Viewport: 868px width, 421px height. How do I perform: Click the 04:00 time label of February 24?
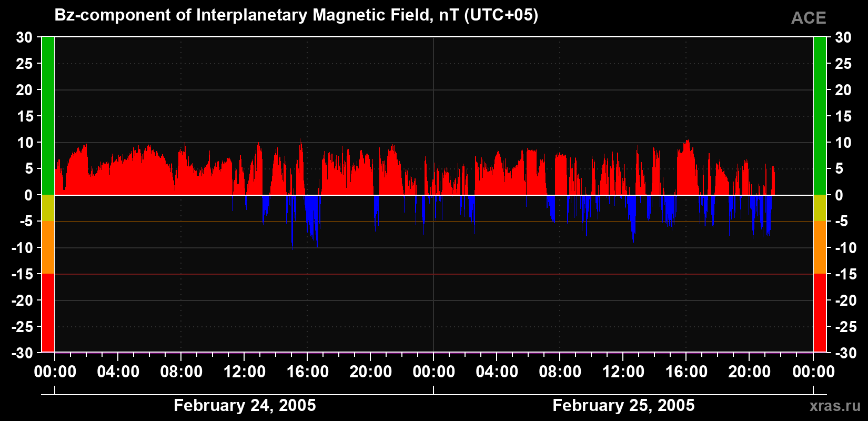point(118,372)
